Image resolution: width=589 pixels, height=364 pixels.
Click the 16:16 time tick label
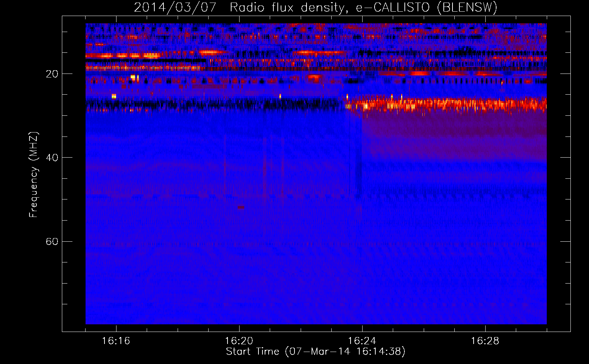coord(116,341)
